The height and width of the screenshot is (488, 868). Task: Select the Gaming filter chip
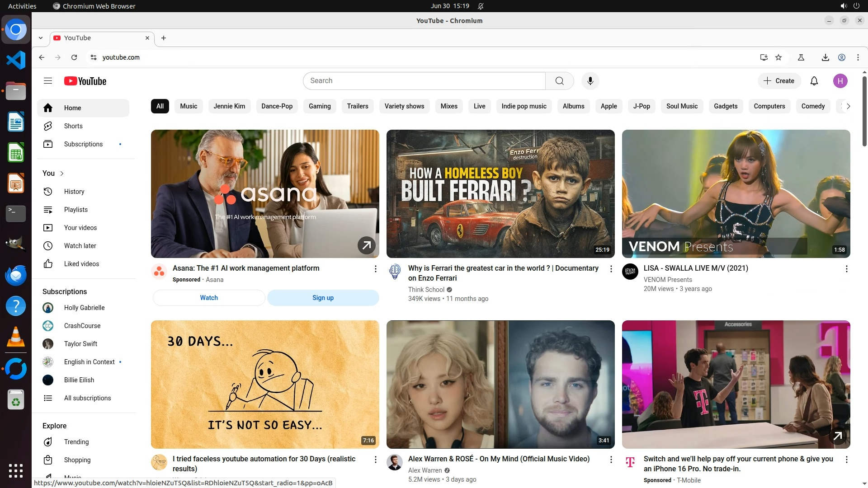[320, 106]
